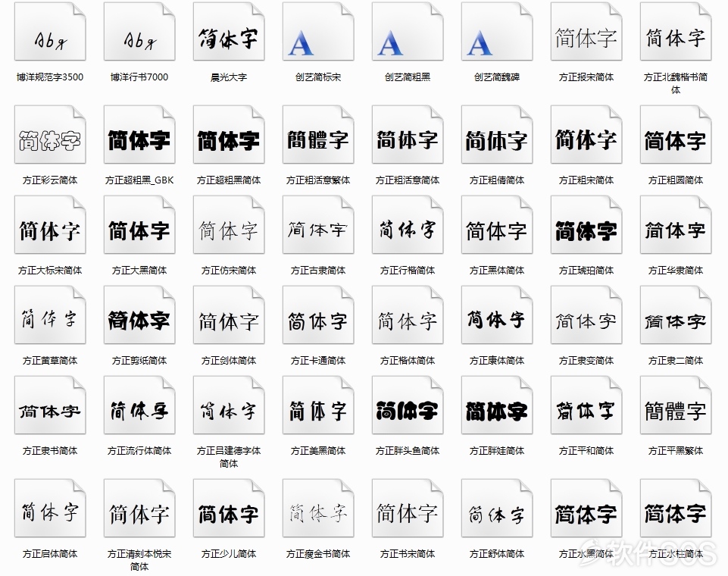The image size is (728, 576).
Task: Select the 方正隶书简体 font thumbnail
Action: click(x=50, y=405)
